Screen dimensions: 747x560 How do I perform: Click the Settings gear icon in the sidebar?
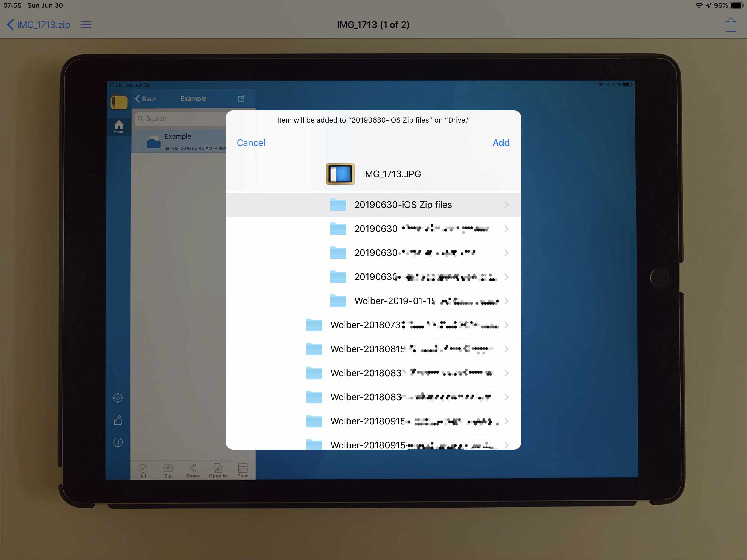point(117,398)
